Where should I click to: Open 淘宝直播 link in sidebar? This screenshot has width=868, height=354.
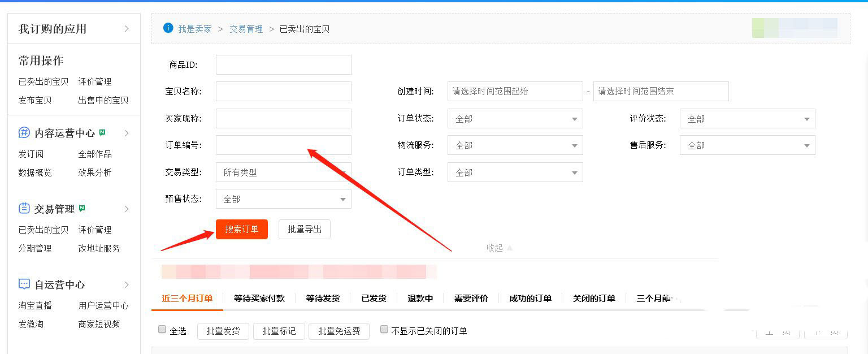tap(35, 305)
